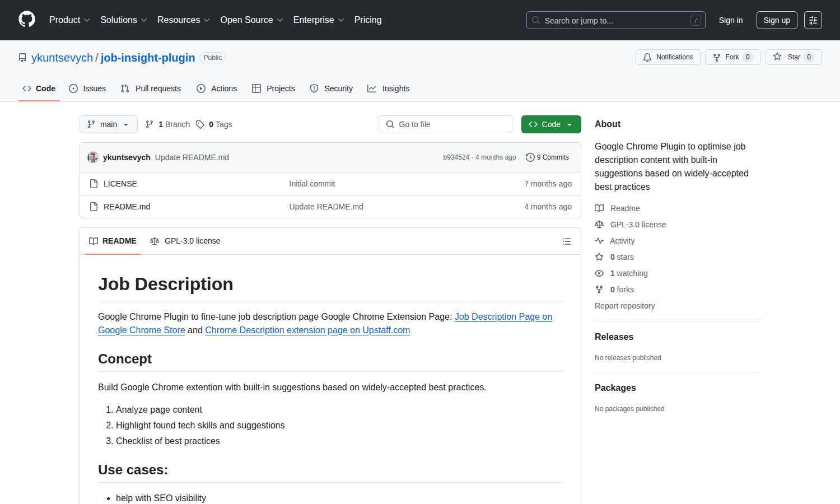Image resolution: width=840 pixels, height=504 pixels.
Task: Focus the Search or jump to field
Action: pyautogui.click(x=615, y=20)
